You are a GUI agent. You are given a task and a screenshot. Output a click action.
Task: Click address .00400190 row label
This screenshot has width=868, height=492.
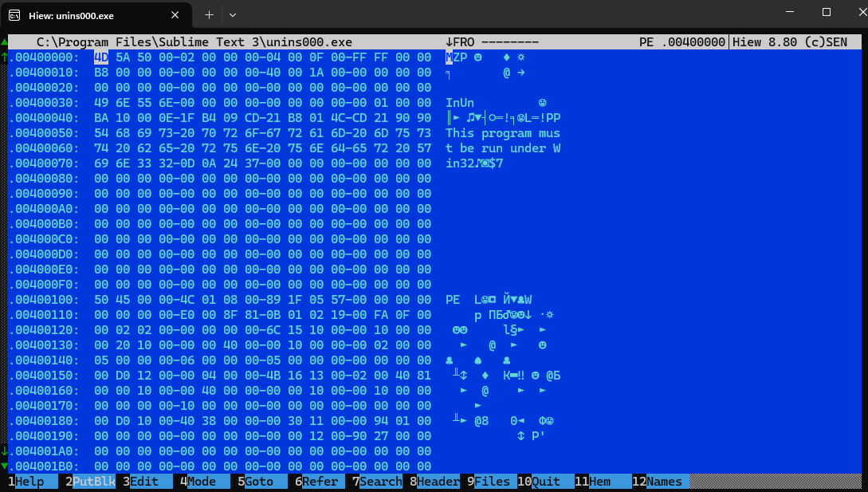click(45, 436)
